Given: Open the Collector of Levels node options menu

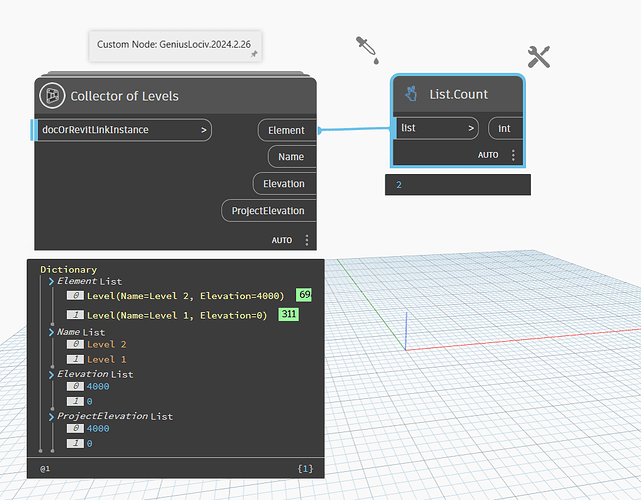Looking at the screenshot, I should 307,240.
